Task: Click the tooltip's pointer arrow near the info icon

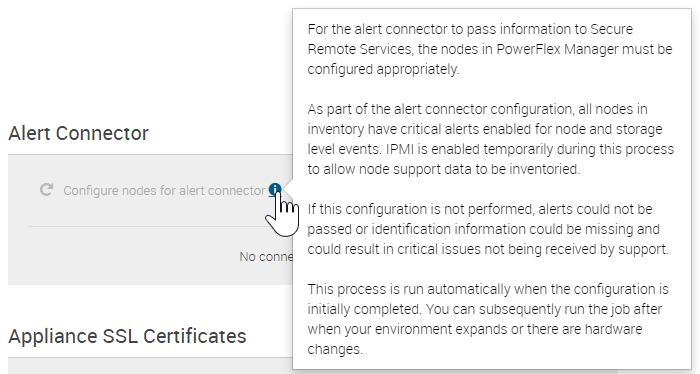Action: (x=288, y=190)
